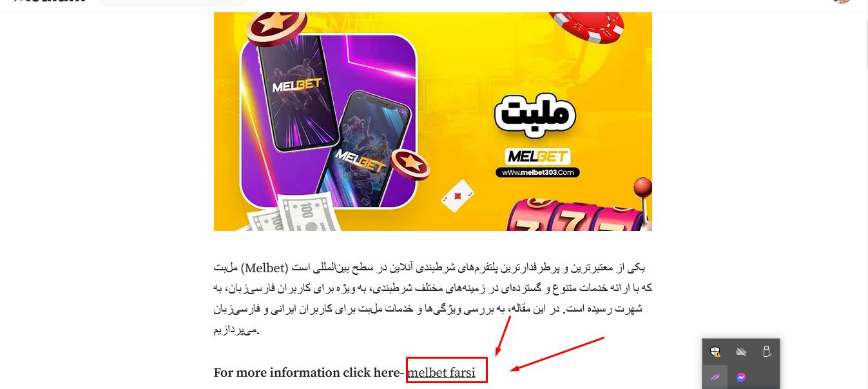The height and width of the screenshot is (389, 868).
Task: Click the playing card in the banner
Action: (458, 197)
